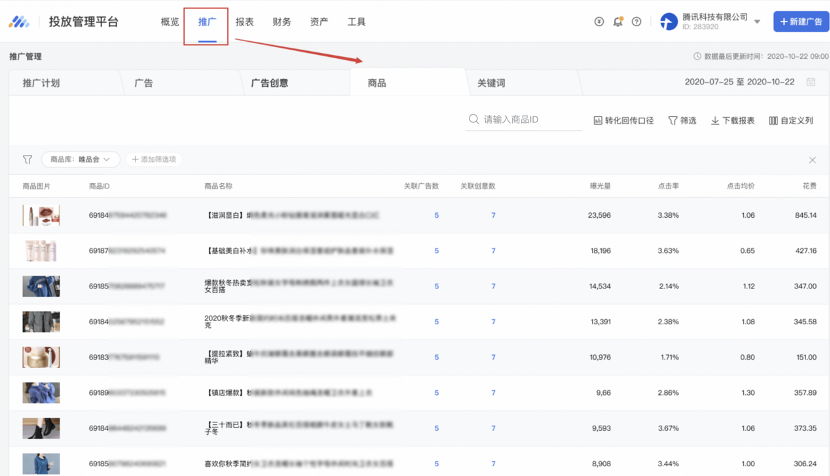Image resolution: width=830 pixels, height=476 pixels.
Task: Open the account balance coin icon
Action: (x=599, y=21)
